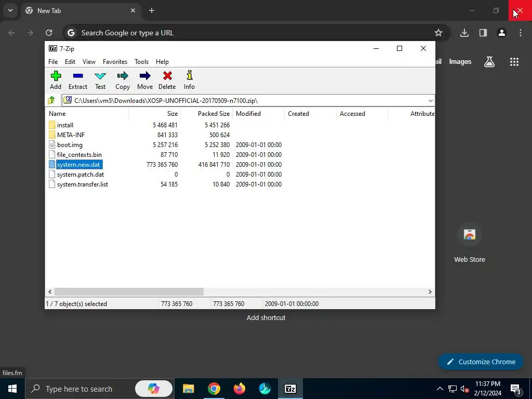This screenshot has width=532, height=399.
Task: Click Customize Chrome button
Action: (x=481, y=362)
